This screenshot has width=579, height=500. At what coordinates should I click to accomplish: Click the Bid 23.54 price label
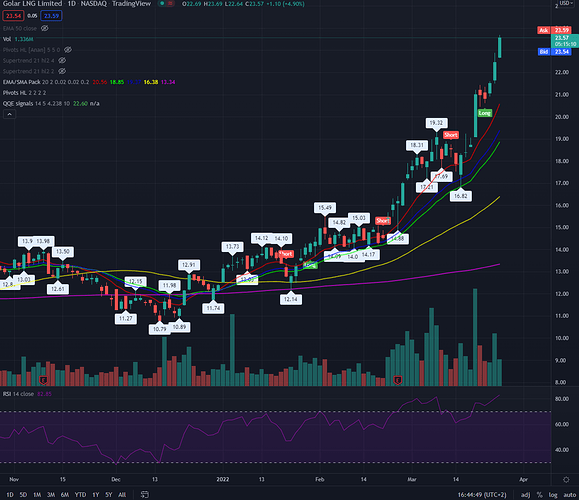coord(554,52)
